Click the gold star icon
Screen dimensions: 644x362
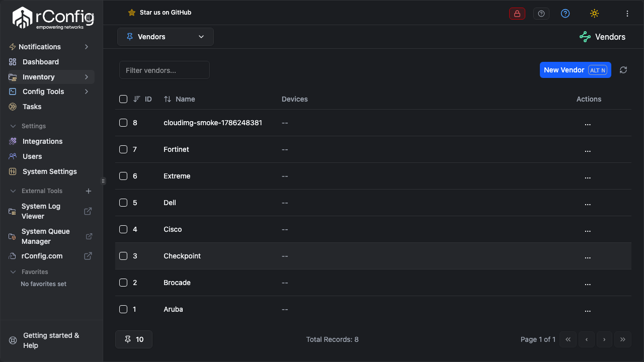point(132,13)
